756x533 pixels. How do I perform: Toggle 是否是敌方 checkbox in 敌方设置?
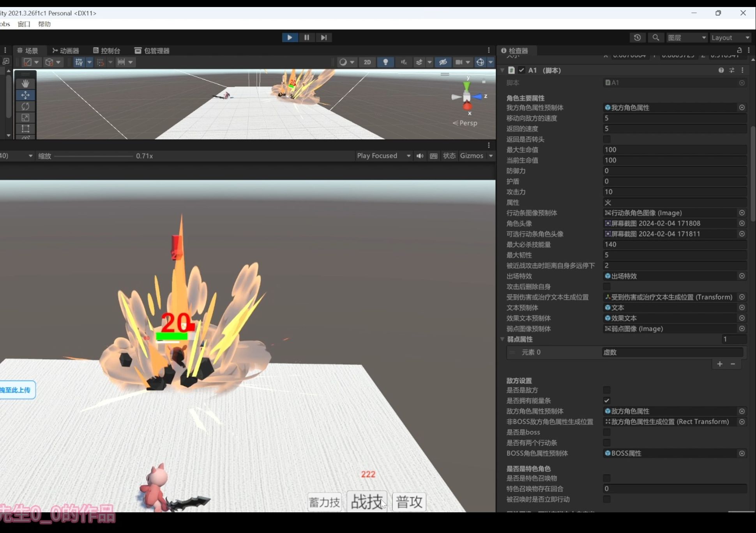pos(608,390)
